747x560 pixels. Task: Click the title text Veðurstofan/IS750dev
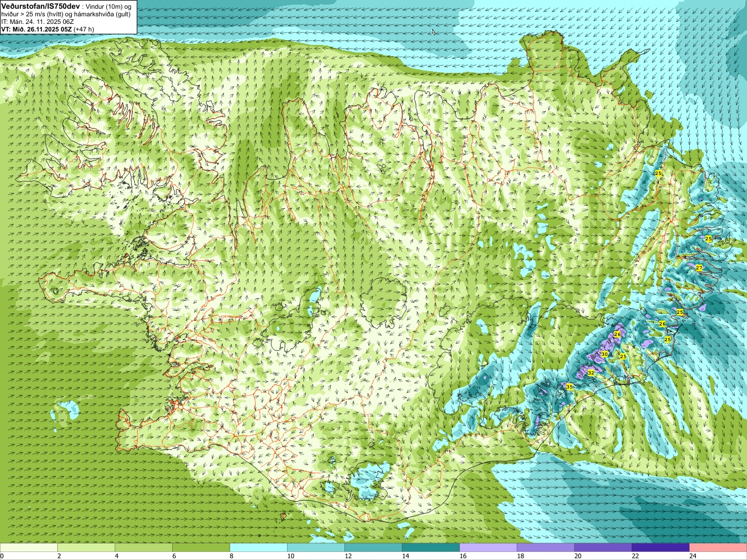click(x=40, y=6)
